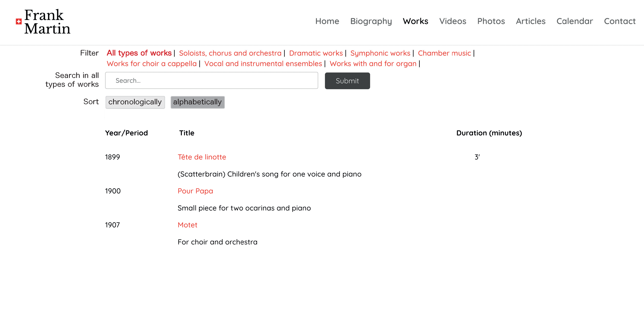Open the Motet work
This screenshot has width=644, height=321.
click(x=187, y=225)
